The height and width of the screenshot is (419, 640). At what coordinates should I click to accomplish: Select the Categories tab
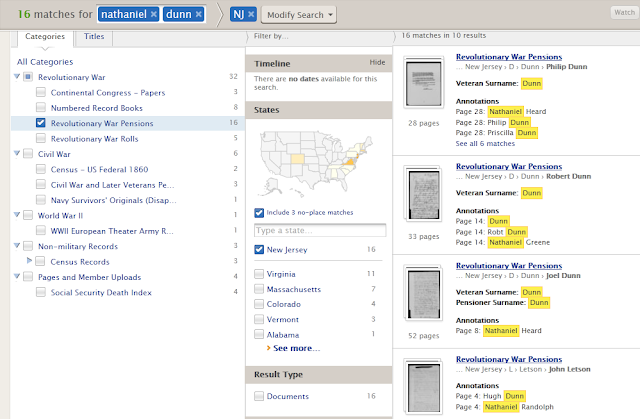45,37
